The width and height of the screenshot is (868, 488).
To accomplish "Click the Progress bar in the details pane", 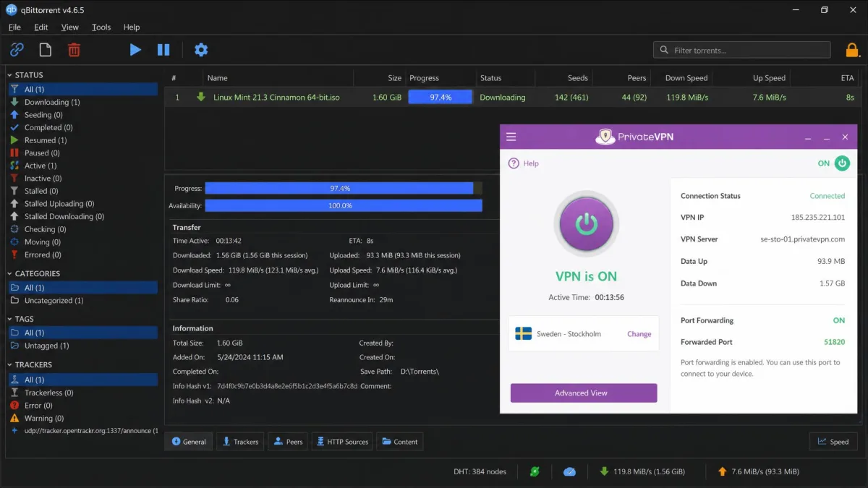I will [344, 188].
